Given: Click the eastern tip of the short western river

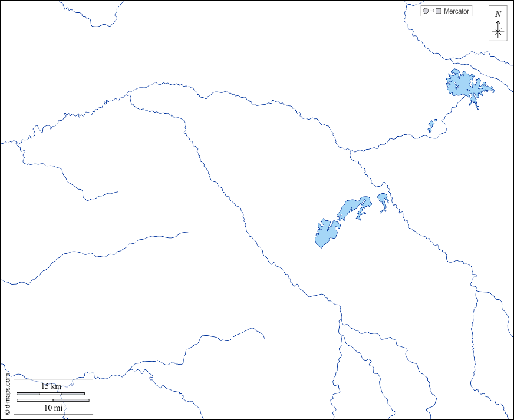Looking at the screenshot, I should pyautogui.click(x=118, y=191).
